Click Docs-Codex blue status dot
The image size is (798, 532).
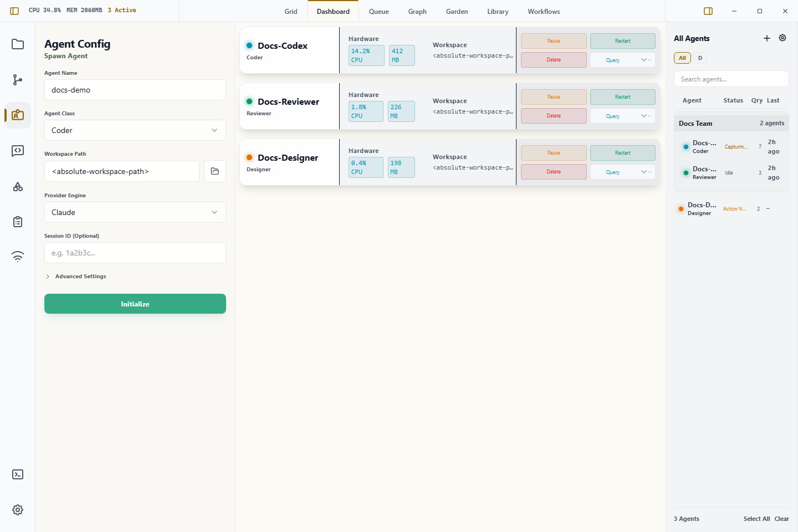coord(249,45)
